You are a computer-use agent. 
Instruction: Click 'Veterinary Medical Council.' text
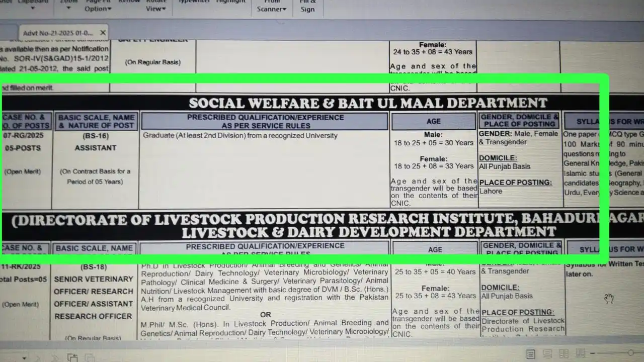point(186,307)
